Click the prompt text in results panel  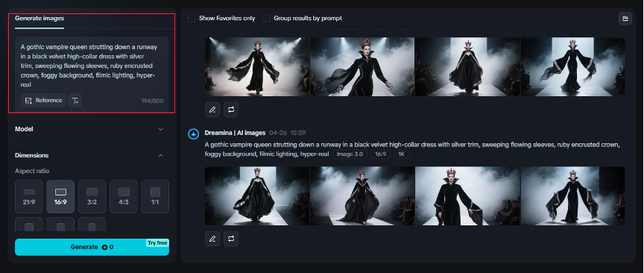click(412, 149)
